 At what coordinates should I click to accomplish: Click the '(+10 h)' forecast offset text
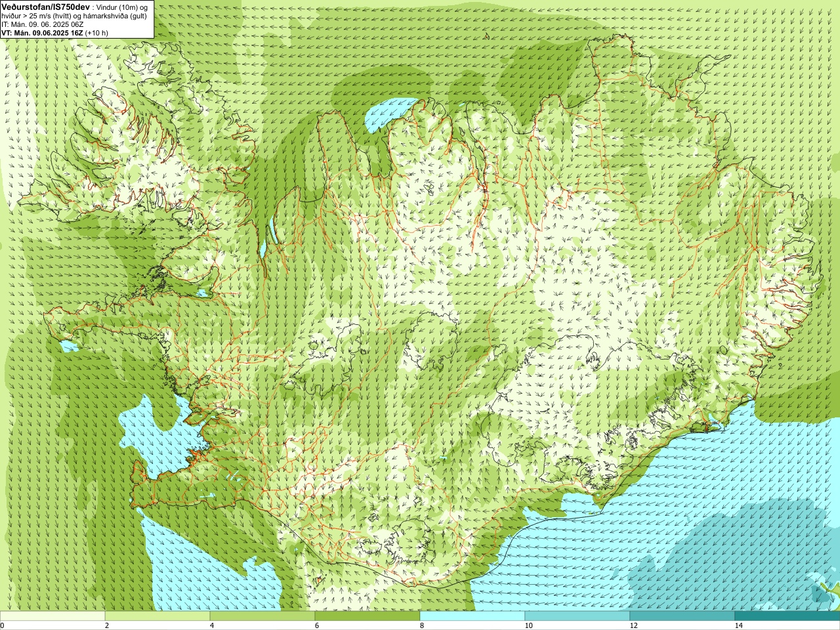coord(96,33)
